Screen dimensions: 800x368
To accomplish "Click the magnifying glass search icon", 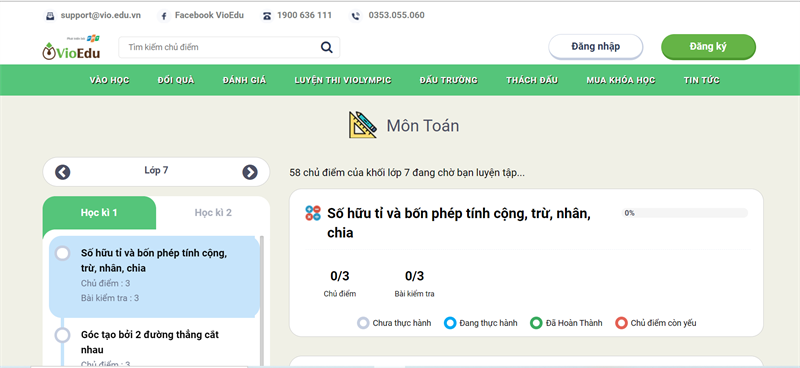I will pos(327,47).
